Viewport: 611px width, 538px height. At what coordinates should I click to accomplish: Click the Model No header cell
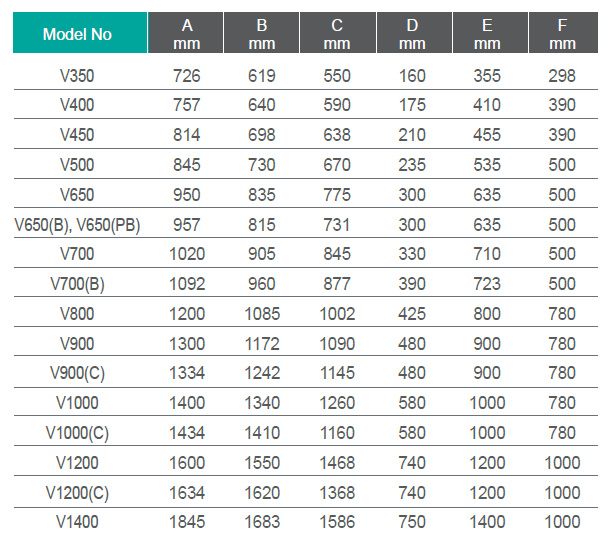(x=80, y=33)
